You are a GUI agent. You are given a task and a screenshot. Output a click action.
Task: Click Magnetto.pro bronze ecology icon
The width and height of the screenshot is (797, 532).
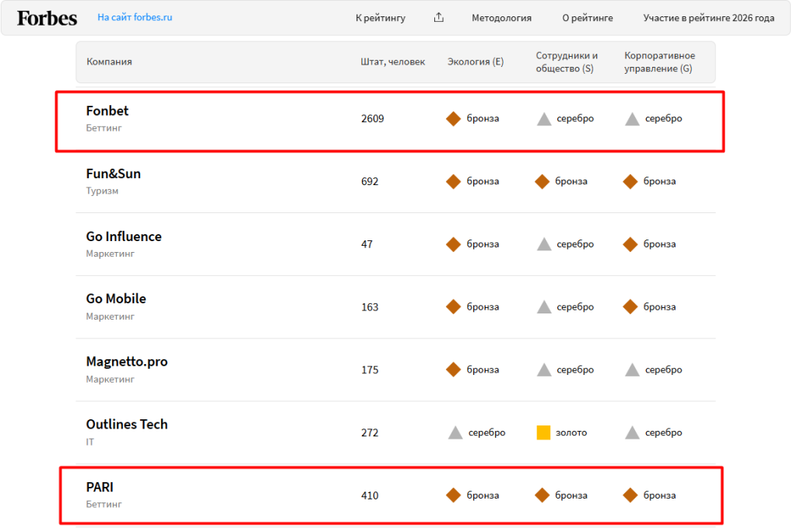tap(453, 370)
